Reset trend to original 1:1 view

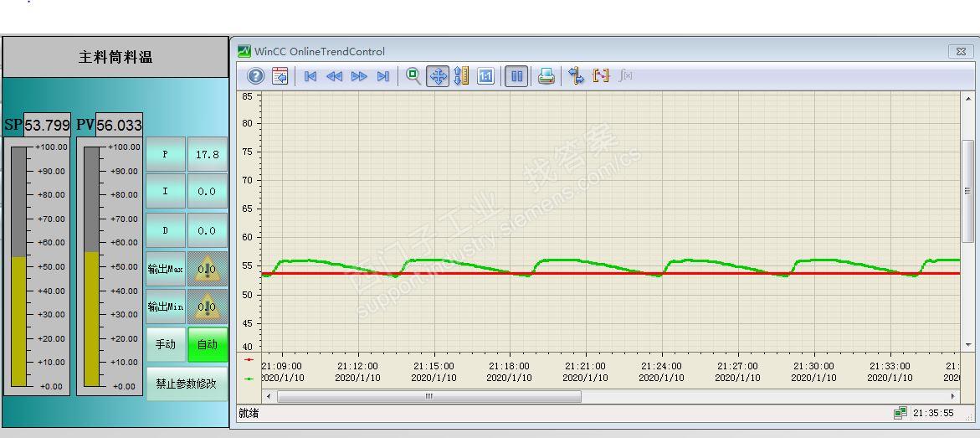tap(485, 76)
